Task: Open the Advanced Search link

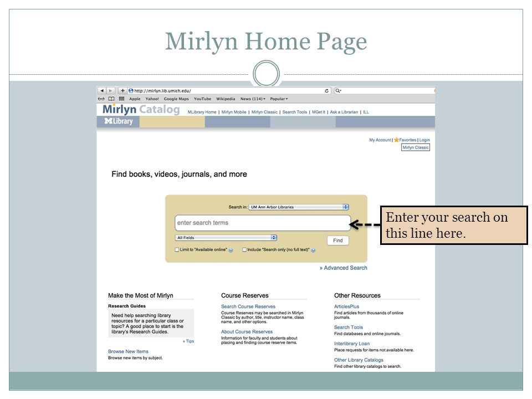Action: (x=344, y=268)
